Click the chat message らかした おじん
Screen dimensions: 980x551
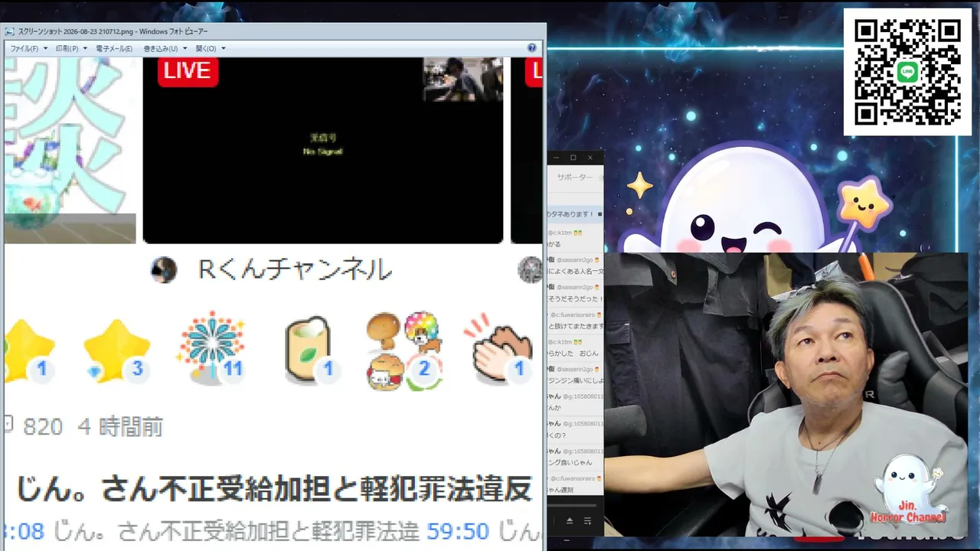pos(573,354)
